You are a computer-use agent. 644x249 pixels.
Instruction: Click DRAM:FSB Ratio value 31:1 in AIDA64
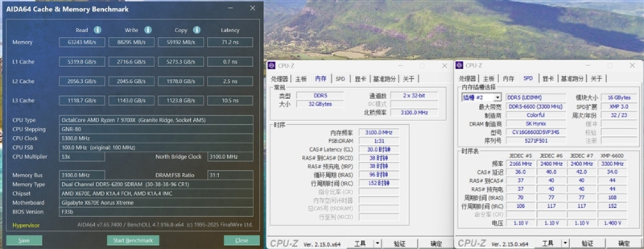pyautogui.click(x=230, y=175)
